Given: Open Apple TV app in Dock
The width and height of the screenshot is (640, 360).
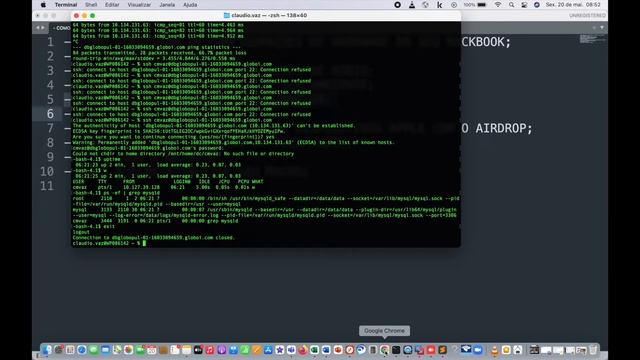Looking at the screenshot, I should tap(198, 350).
